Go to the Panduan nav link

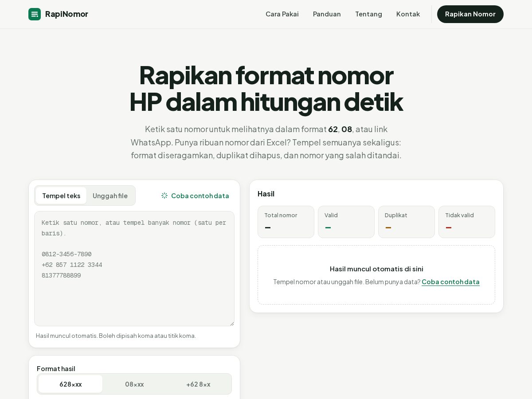[x=327, y=14]
